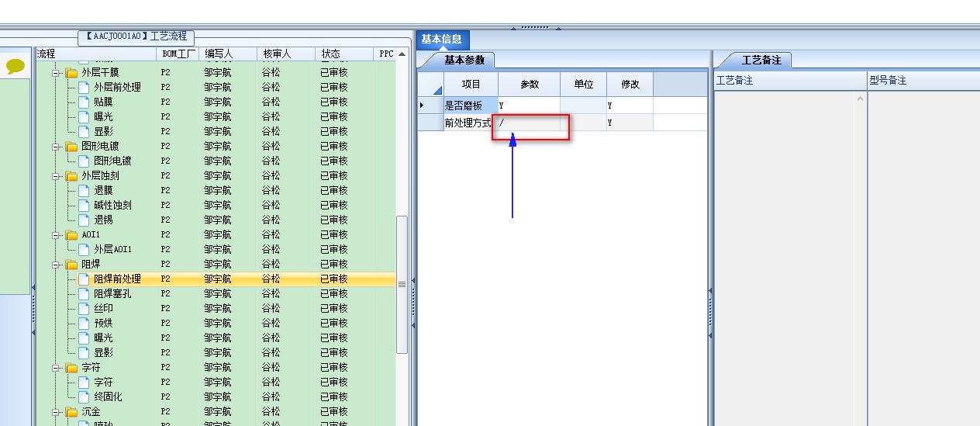Collapse the 外层干膜 tree node

56,72
